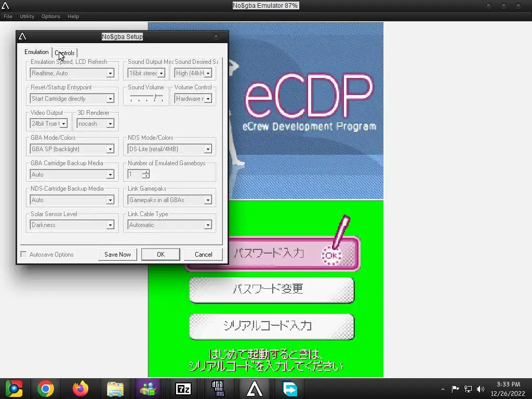Open the network tray icon
The width and height of the screenshot is (532, 399).
pos(468,389)
